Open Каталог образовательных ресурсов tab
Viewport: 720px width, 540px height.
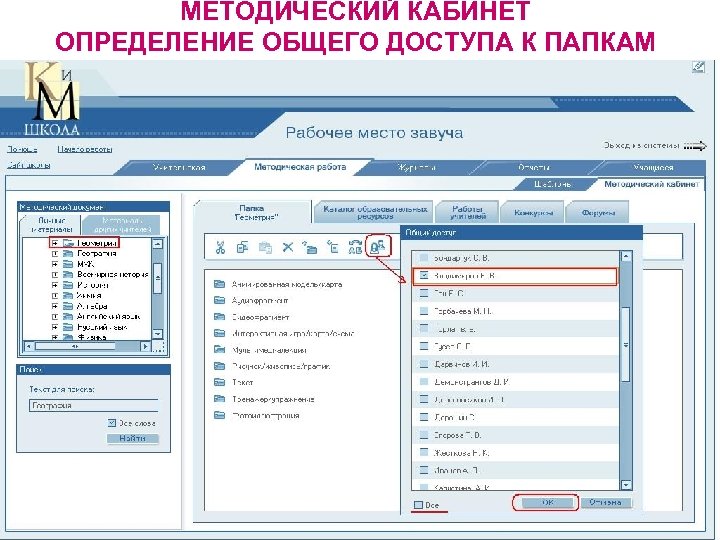pyautogui.click(x=375, y=212)
